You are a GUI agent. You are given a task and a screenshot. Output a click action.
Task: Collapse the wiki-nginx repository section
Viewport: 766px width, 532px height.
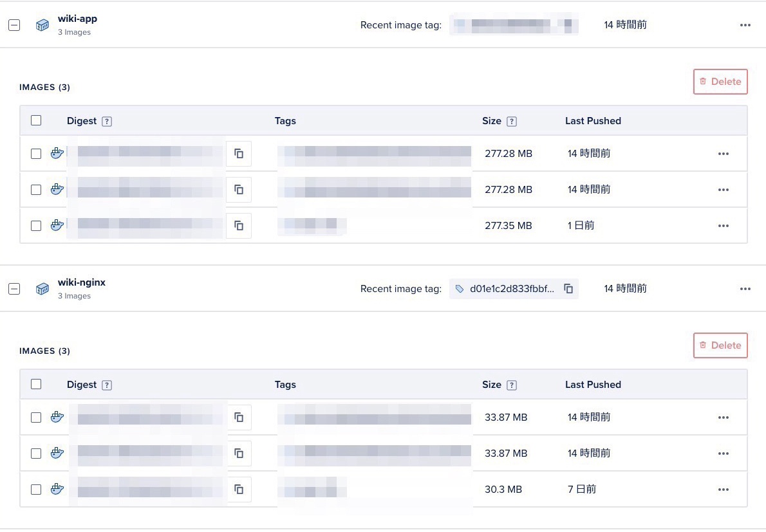point(14,289)
